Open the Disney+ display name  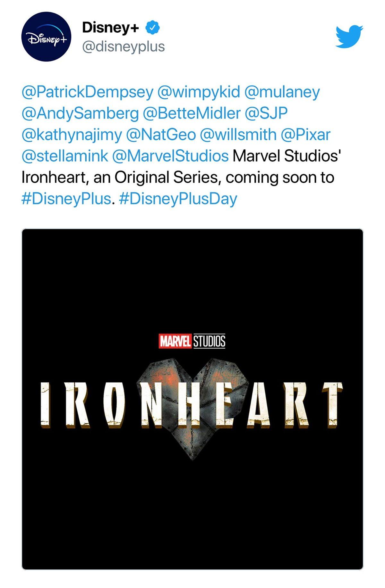tap(110, 28)
